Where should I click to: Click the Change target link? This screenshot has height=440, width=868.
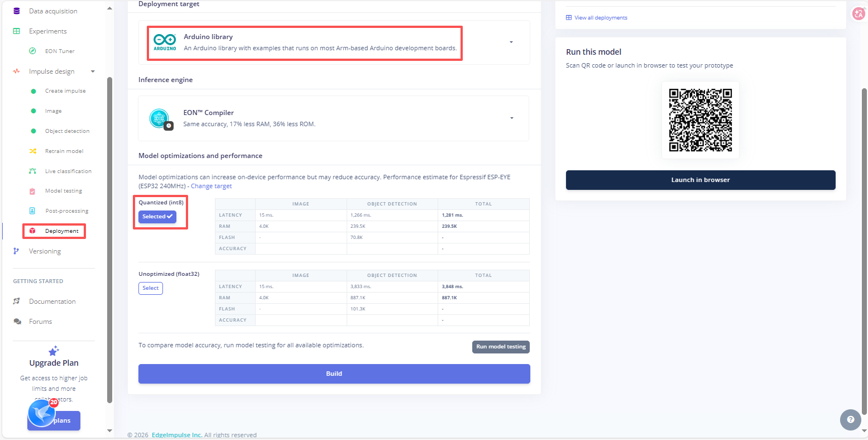click(x=211, y=186)
